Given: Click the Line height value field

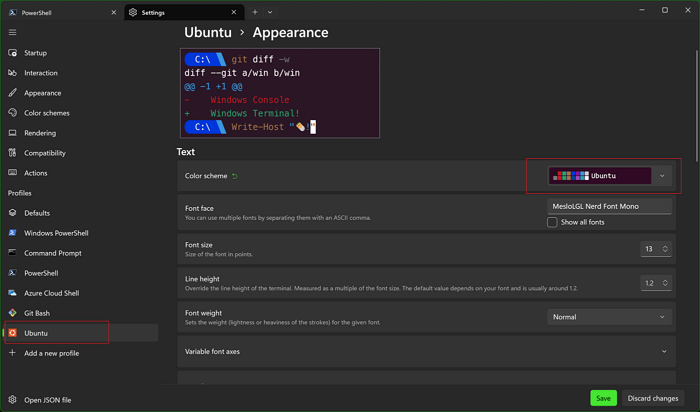Looking at the screenshot, I should click(x=650, y=283).
